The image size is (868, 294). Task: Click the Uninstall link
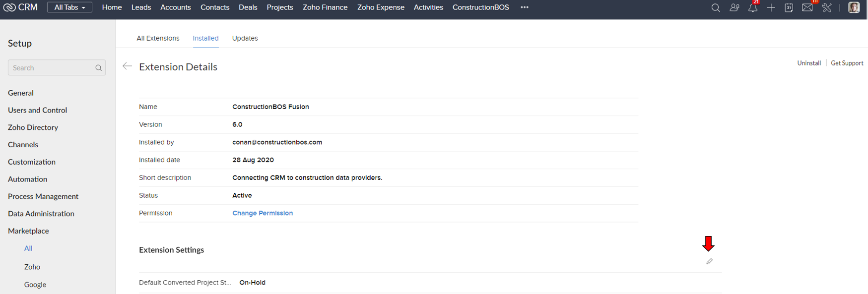tap(809, 63)
